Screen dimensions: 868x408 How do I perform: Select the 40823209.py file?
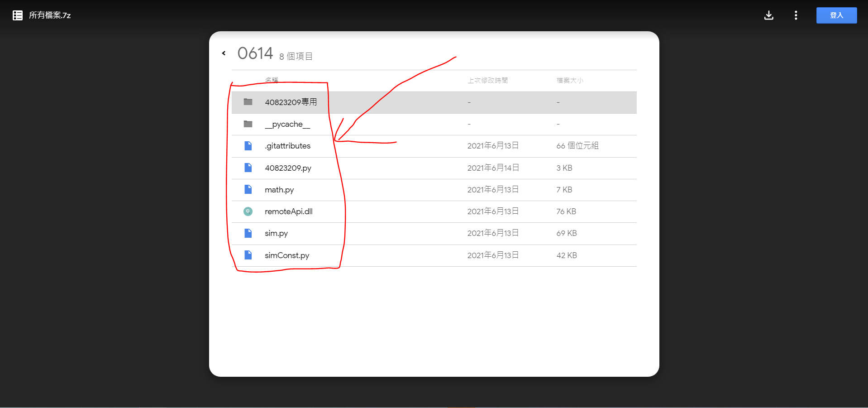coord(434,168)
